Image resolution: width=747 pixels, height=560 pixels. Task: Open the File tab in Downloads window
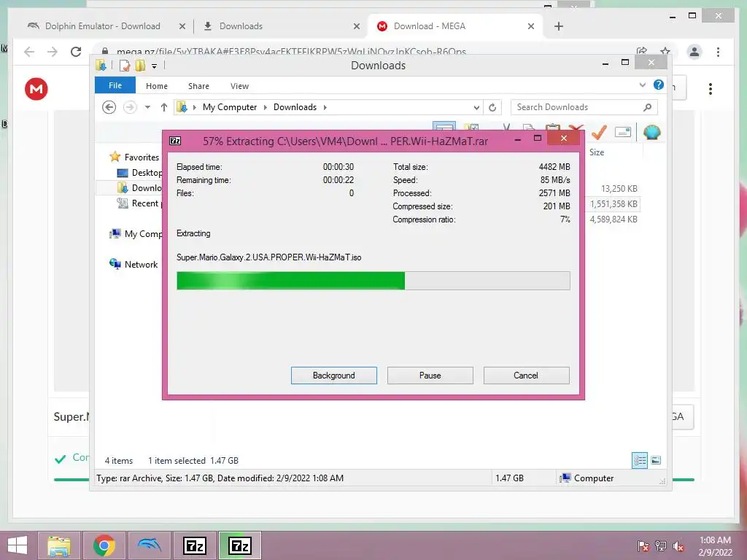tap(115, 85)
